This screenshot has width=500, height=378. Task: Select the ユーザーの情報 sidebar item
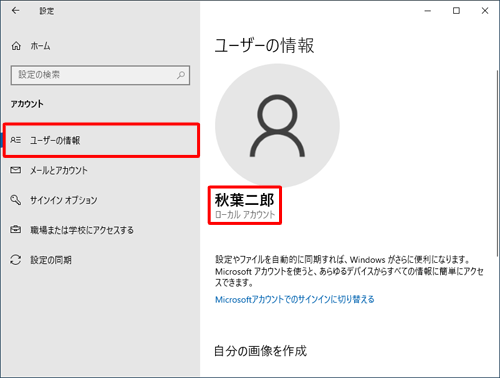[101, 140]
